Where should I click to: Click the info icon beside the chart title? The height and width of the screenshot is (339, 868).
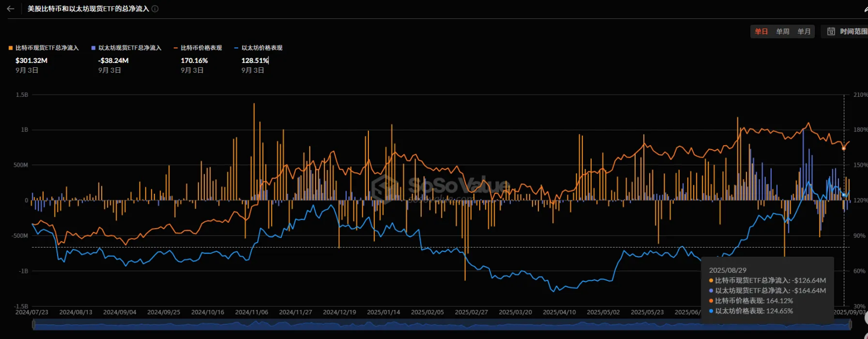click(x=155, y=9)
